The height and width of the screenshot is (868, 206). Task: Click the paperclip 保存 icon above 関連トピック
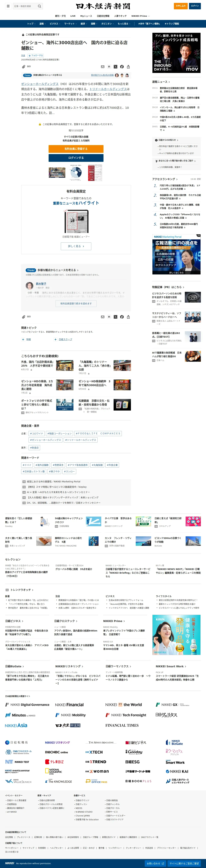pos(24,316)
